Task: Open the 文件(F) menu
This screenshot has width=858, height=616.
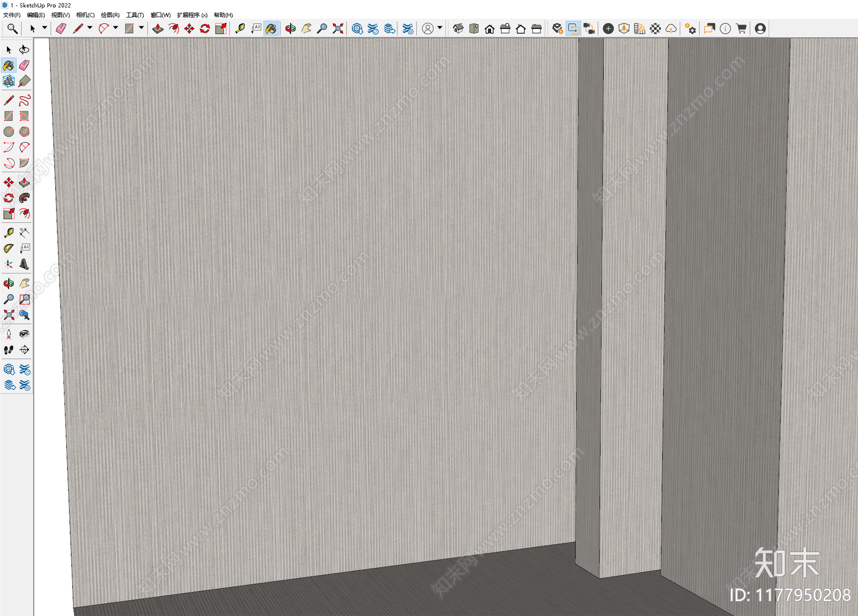Action: click(12, 15)
